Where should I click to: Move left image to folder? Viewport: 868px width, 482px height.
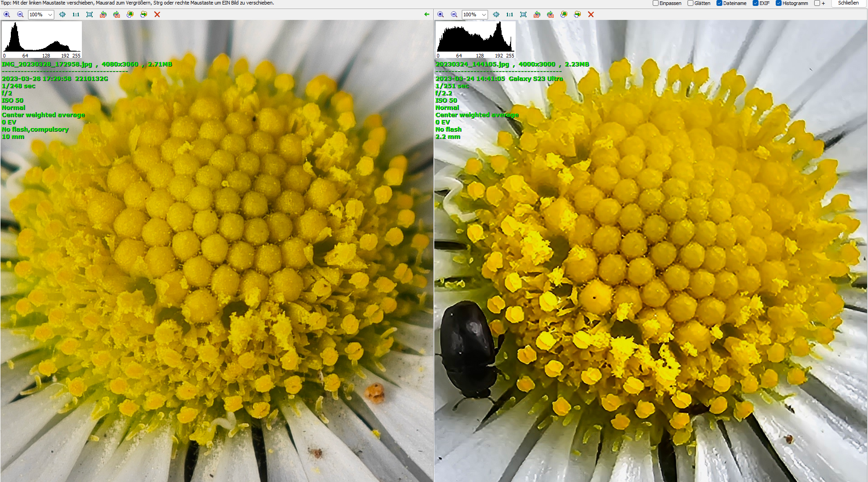[143, 14]
